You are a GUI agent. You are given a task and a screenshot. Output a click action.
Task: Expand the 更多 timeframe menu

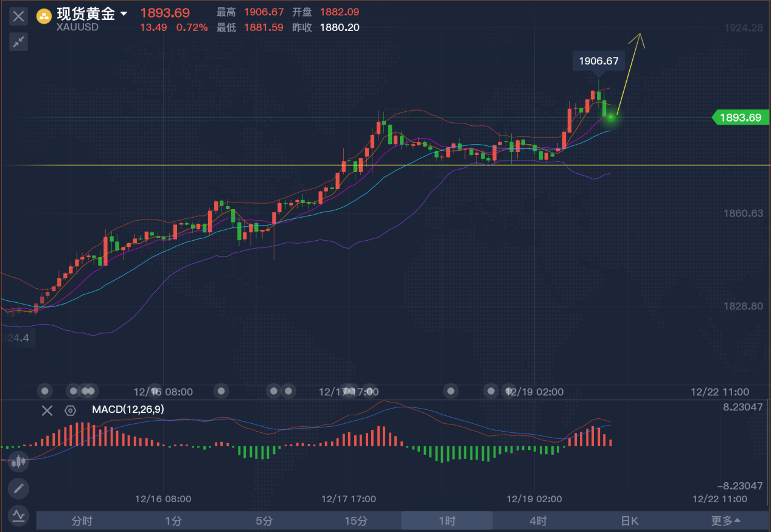[x=726, y=521]
